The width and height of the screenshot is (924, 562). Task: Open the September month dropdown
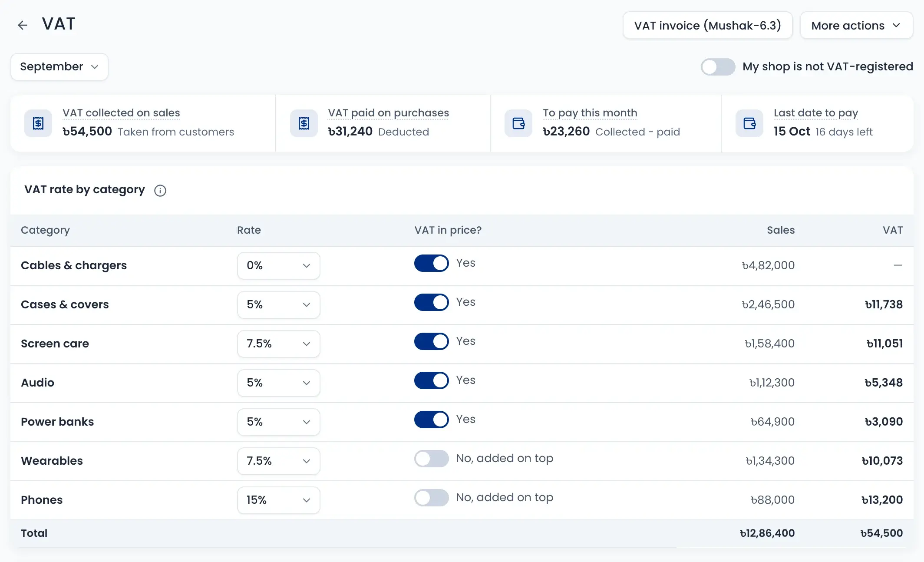click(x=59, y=67)
